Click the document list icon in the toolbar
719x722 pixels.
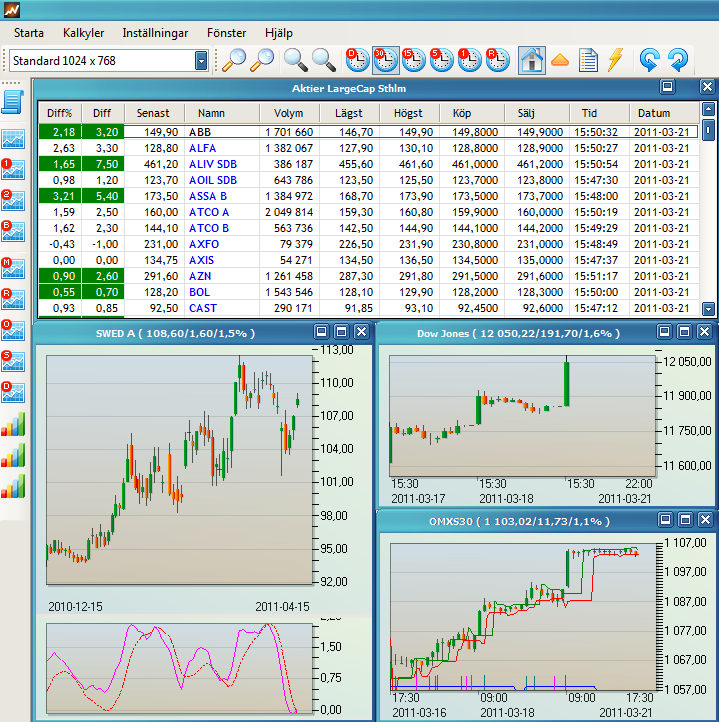[588, 60]
